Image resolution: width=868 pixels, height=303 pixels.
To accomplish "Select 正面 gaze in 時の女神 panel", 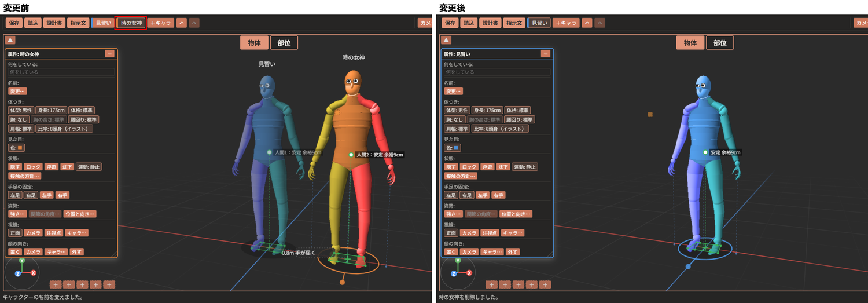I will [x=14, y=233].
